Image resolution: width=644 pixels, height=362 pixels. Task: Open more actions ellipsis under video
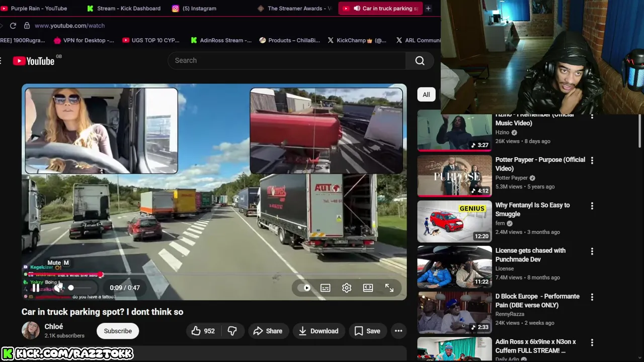coord(398,331)
